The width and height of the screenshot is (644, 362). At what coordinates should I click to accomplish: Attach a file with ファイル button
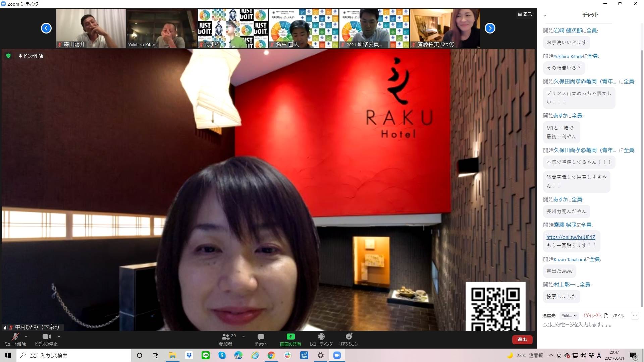tap(614, 316)
